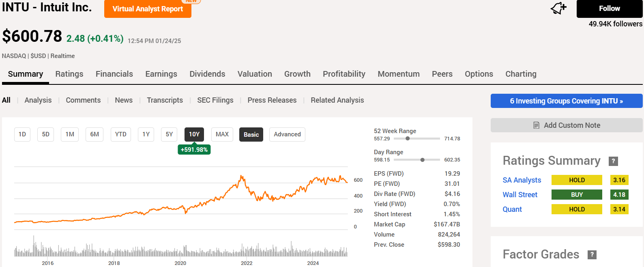Open Wall Street ratings link
The height and width of the screenshot is (267, 644).
520,195
